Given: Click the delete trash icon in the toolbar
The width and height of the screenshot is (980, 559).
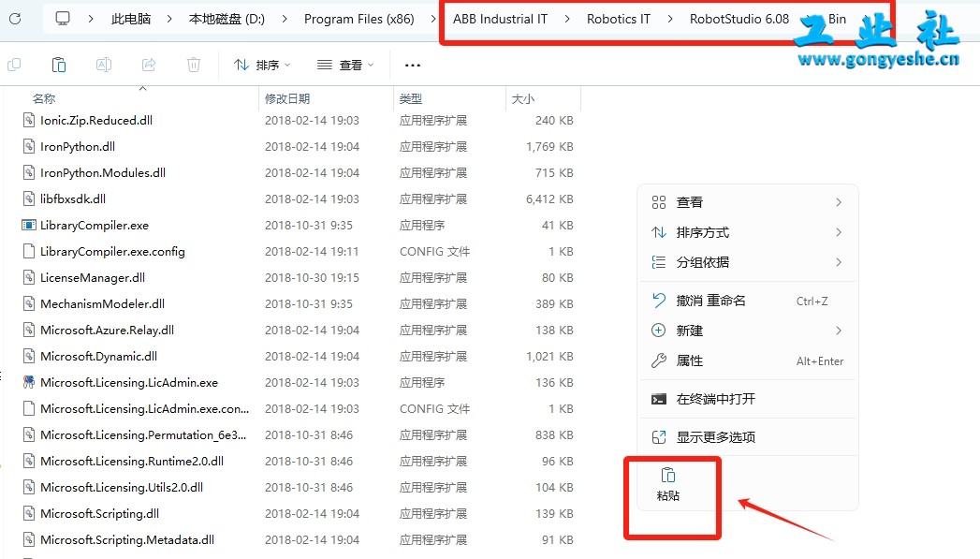Looking at the screenshot, I should 194,65.
